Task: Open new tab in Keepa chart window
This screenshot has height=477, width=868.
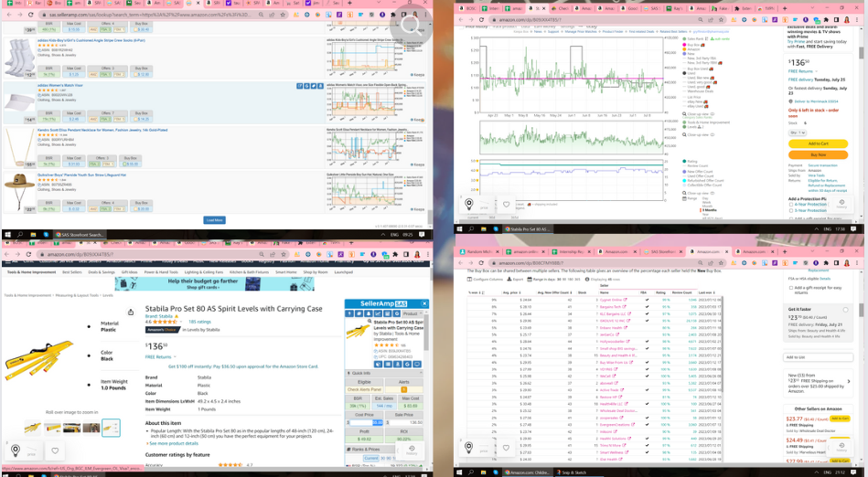Action: tap(784, 8)
